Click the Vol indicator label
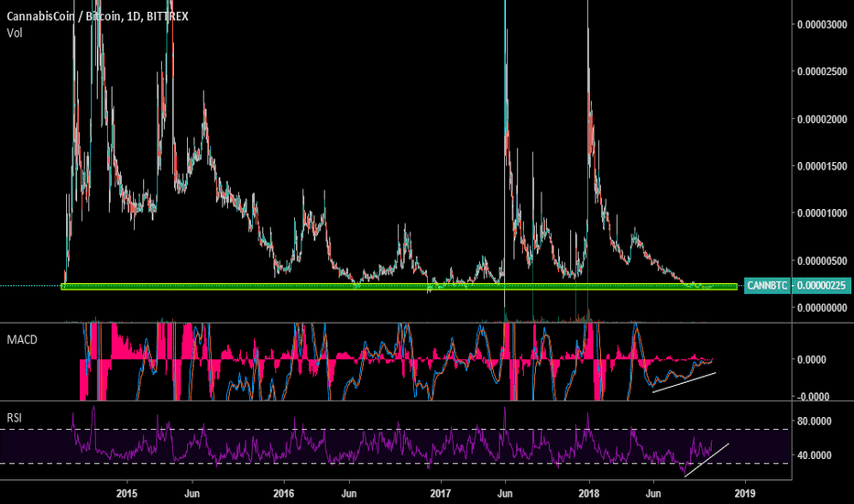Viewport: 854px width, 504px height. point(14,33)
